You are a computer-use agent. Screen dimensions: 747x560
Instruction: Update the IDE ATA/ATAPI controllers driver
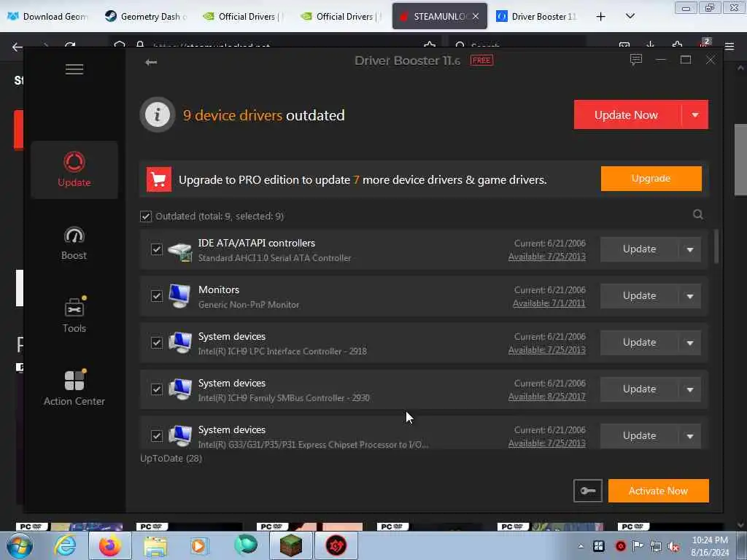[x=639, y=249]
